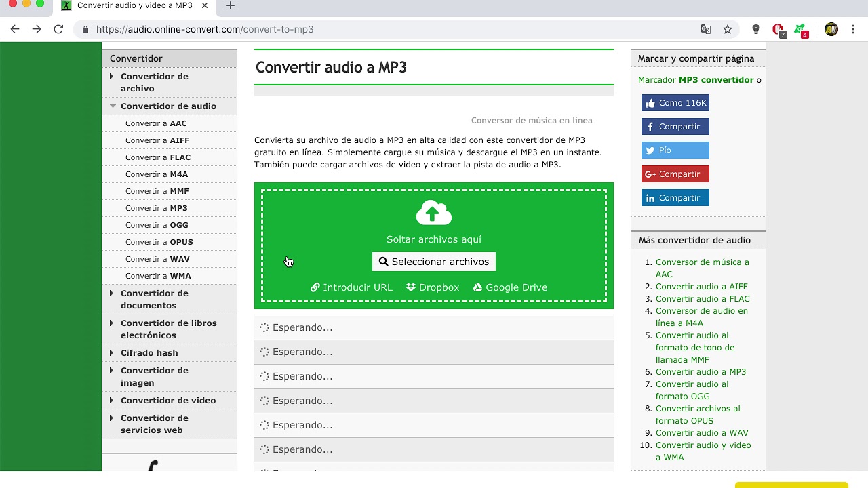Click the MP3 convertidor bookmark link
Viewport: 868px width, 488px height.
[716, 80]
